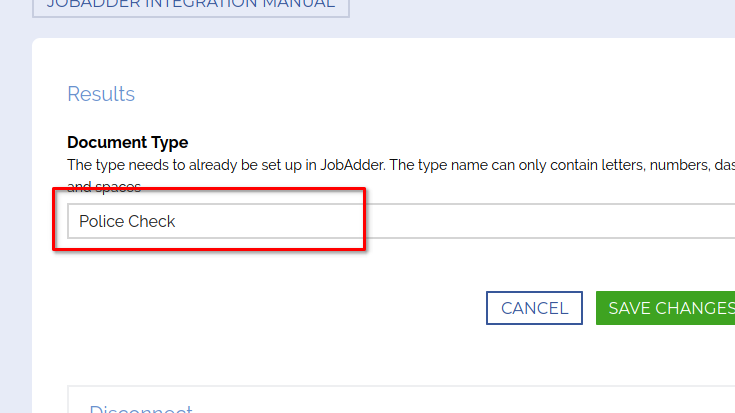Image resolution: width=735 pixels, height=413 pixels.
Task: Select the Disconnect section heading
Action: [140, 408]
